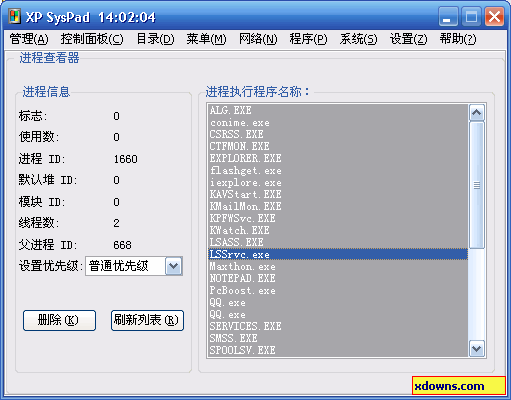This screenshot has width=511, height=400.
Task: Open the 设置(Z) menu
Action: click(408, 39)
